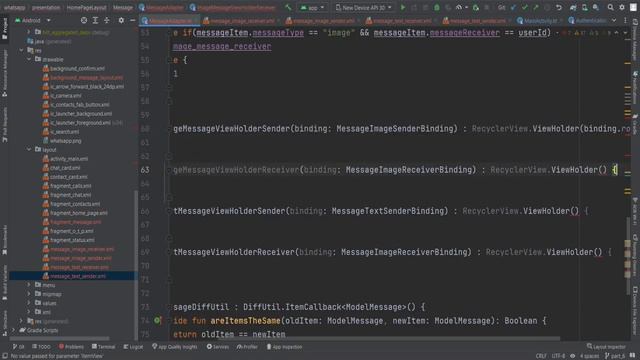Expand the Gradle Scripts node
The image size is (640, 360).
[13, 330]
